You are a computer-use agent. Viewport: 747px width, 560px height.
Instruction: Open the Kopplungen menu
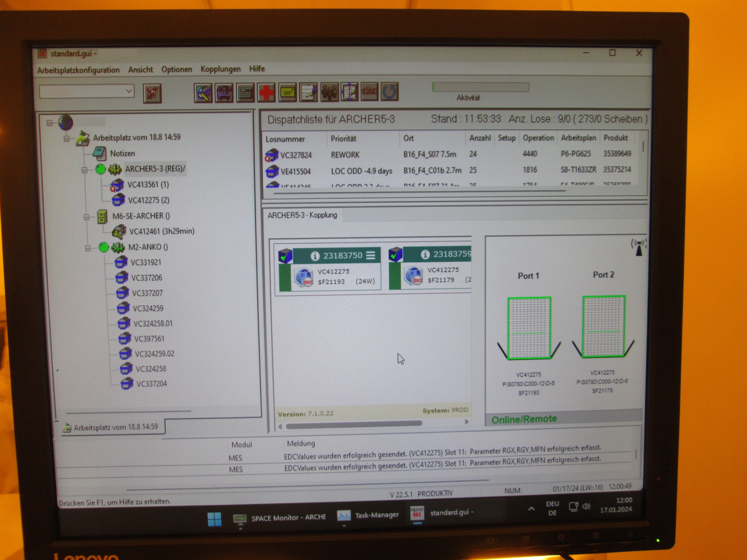pyautogui.click(x=220, y=69)
